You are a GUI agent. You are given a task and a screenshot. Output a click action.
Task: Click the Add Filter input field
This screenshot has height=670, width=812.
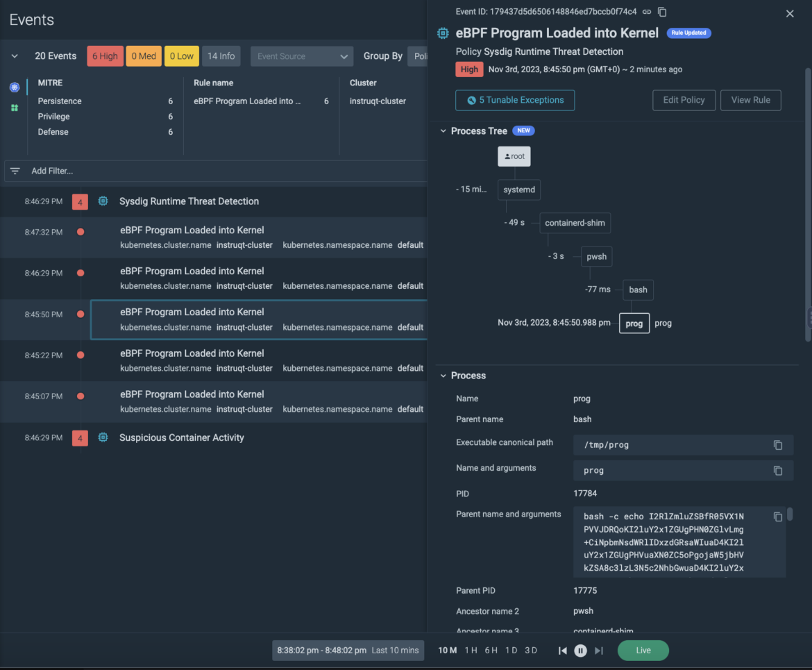(215, 171)
